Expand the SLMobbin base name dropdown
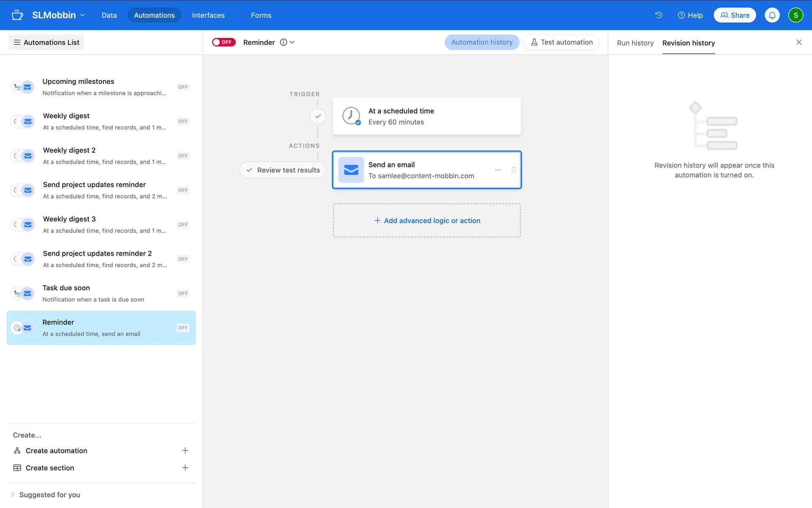 (x=58, y=15)
